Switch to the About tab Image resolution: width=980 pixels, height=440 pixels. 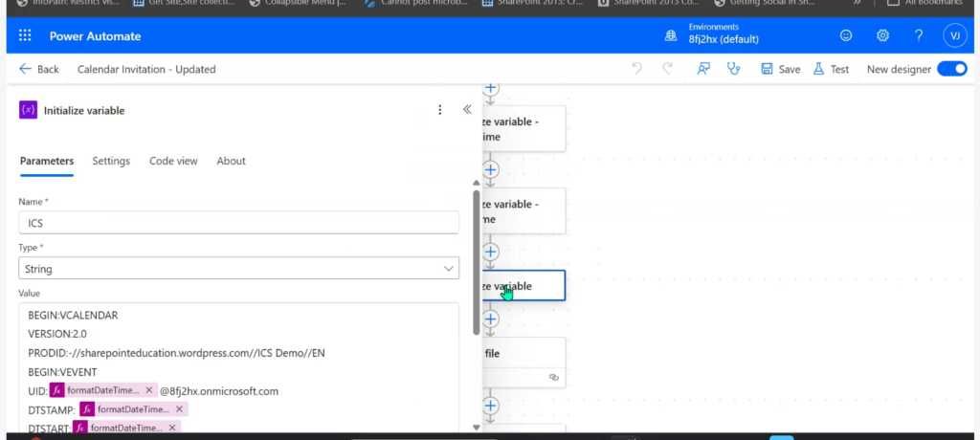point(232,162)
